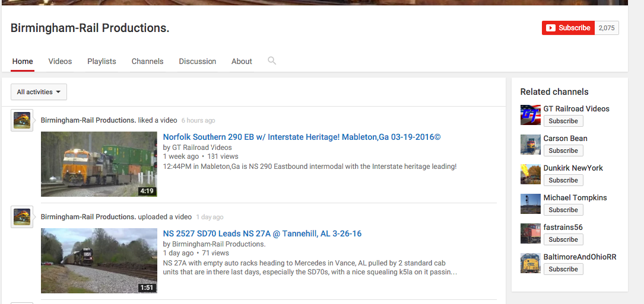This screenshot has height=304, width=644.
Task: Subscribe to GT Railroad Videos
Action: 563,121
